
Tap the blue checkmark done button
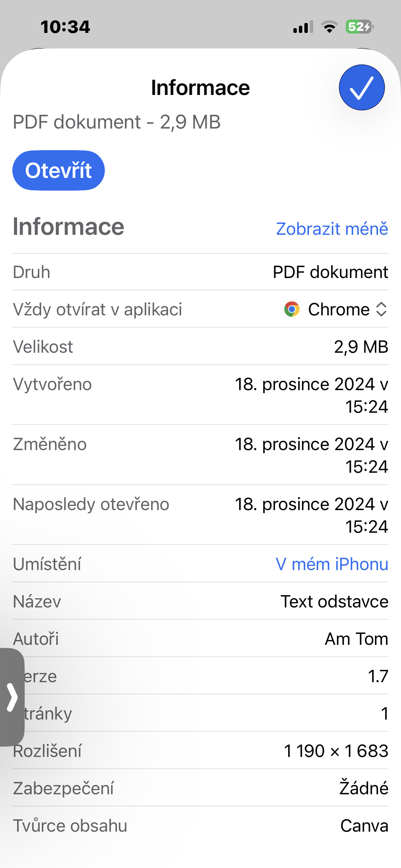click(362, 87)
